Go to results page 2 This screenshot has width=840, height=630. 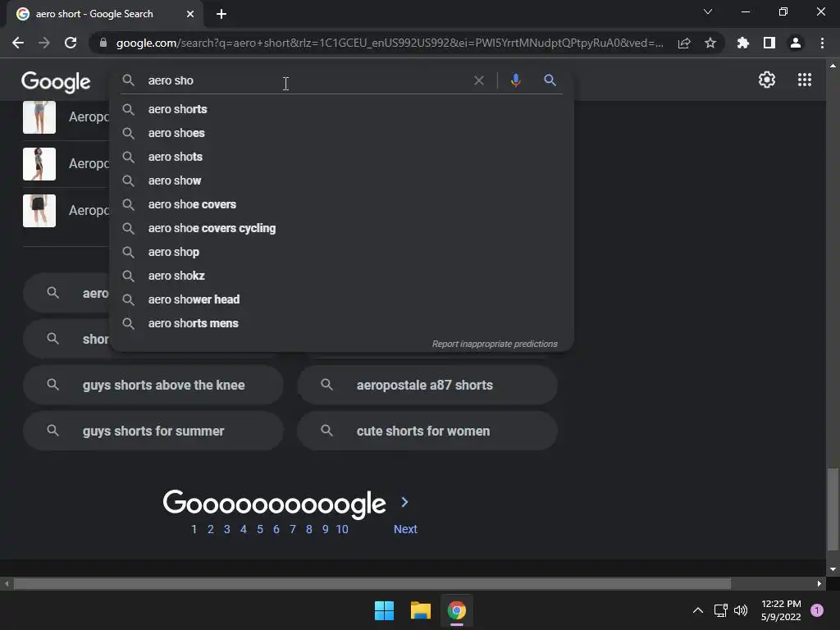[211, 529]
